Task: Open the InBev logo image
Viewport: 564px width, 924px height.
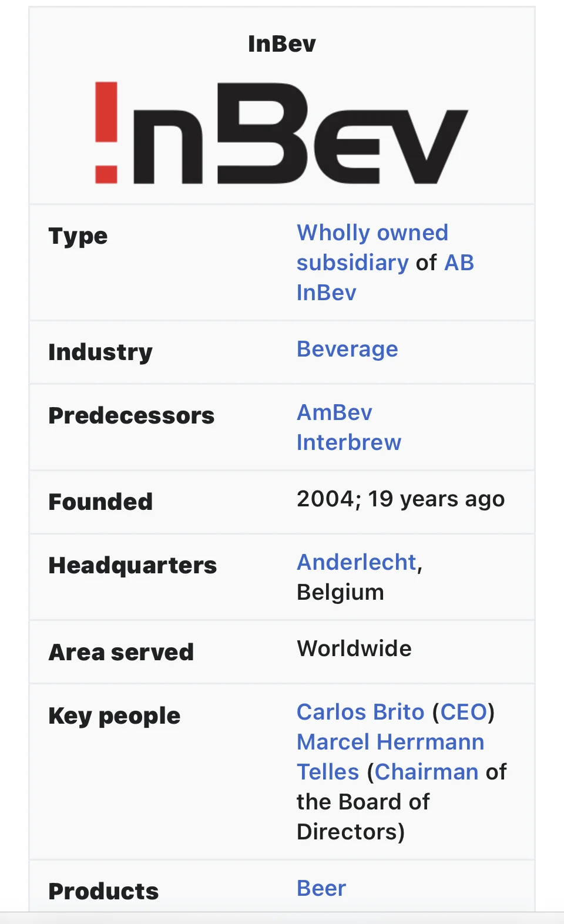Action: (281, 133)
